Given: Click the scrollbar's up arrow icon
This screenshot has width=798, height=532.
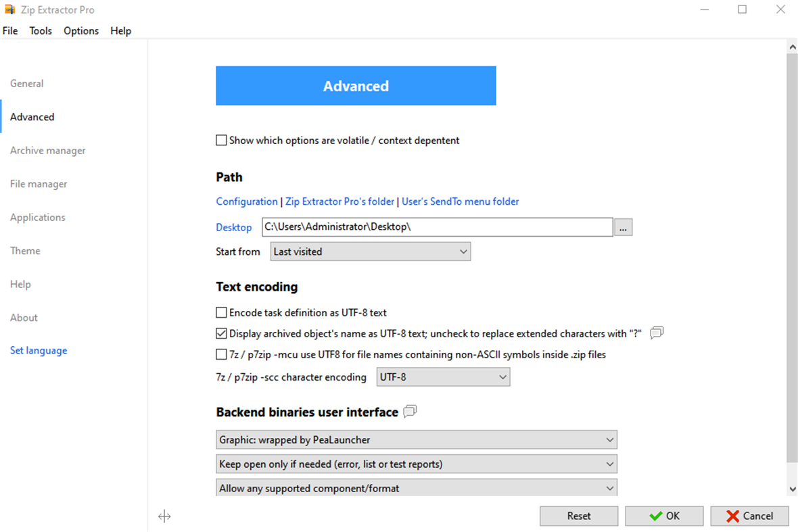Looking at the screenshot, I should tap(792, 46).
